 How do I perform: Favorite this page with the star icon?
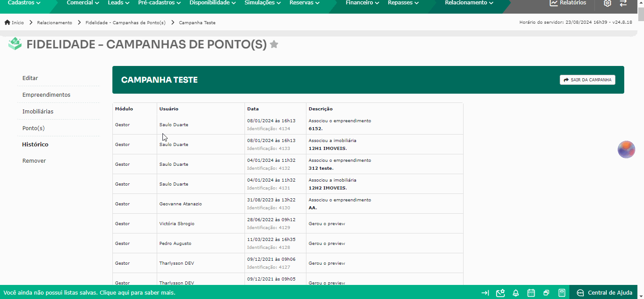click(274, 44)
